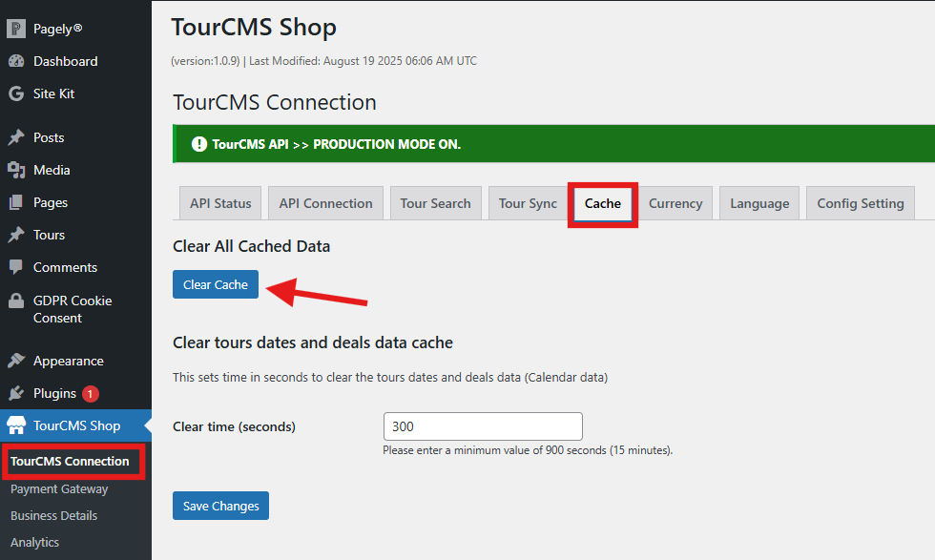The width and height of the screenshot is (935, 560).
Task: Click the TourCMS Shop page heading
Action: click(254, 28)
